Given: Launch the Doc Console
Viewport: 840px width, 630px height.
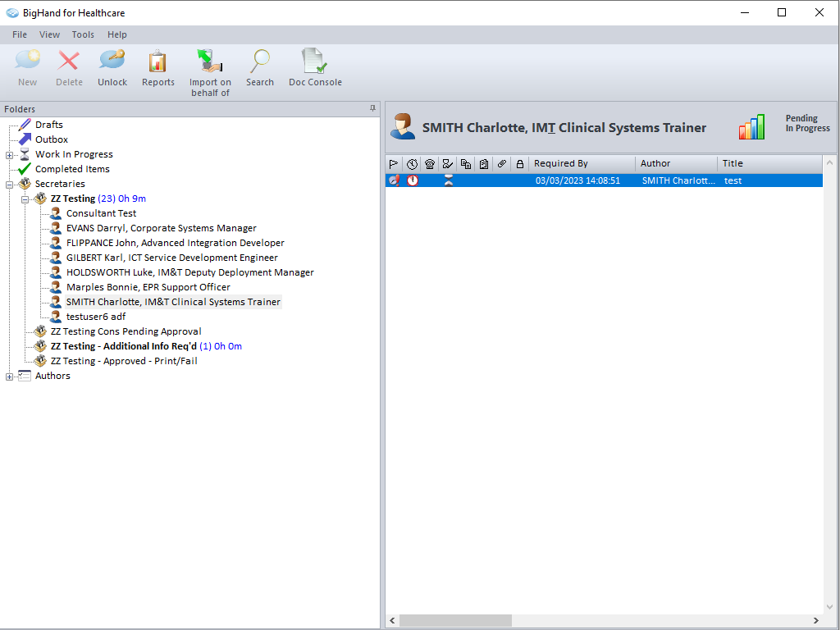Looking at the screenshot, I should click(x=315, y=67).
